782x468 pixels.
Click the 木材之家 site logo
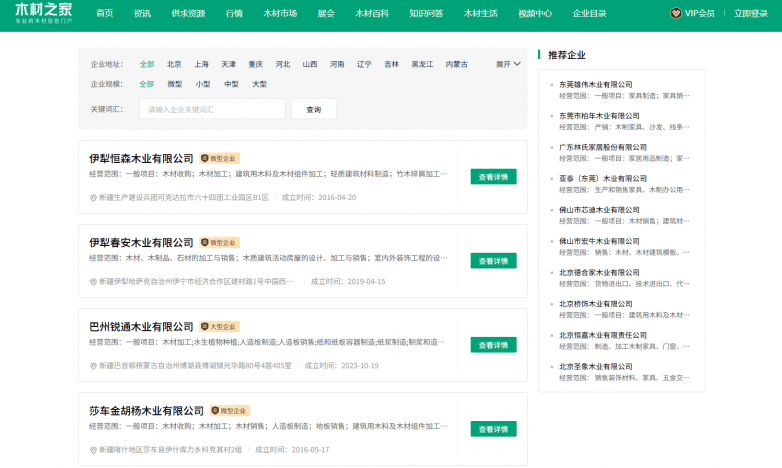pyautogui.click(x=43, y=13)
